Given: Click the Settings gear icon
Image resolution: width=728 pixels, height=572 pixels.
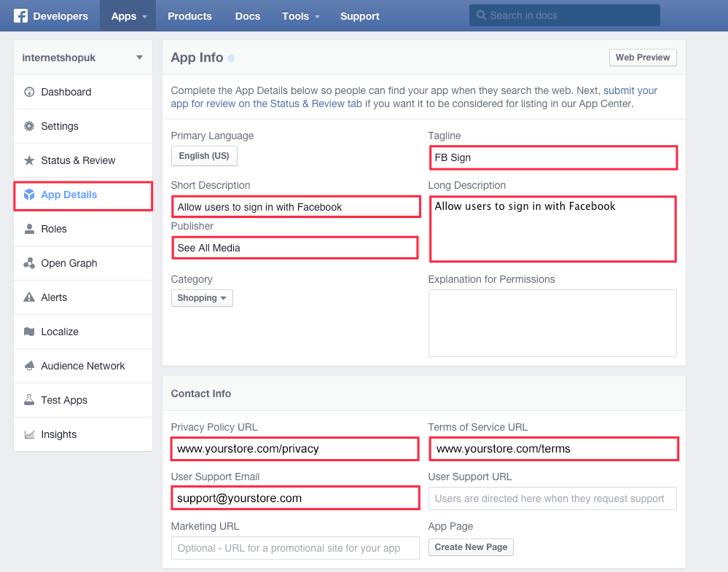Looking at the screenshot, I should click(29, 126).
